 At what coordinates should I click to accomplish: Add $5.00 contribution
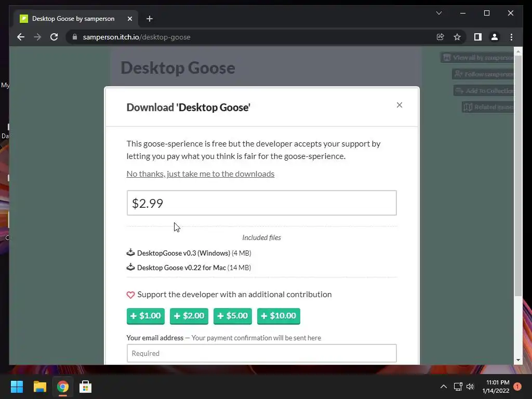pyautogui.click(x=233, y=316)
